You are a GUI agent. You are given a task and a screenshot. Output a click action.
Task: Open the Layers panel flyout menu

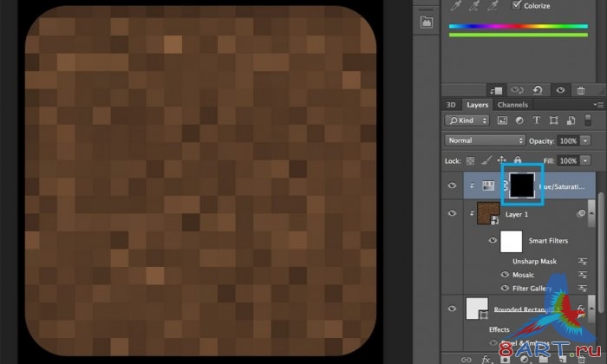click(x=598, y=105)
